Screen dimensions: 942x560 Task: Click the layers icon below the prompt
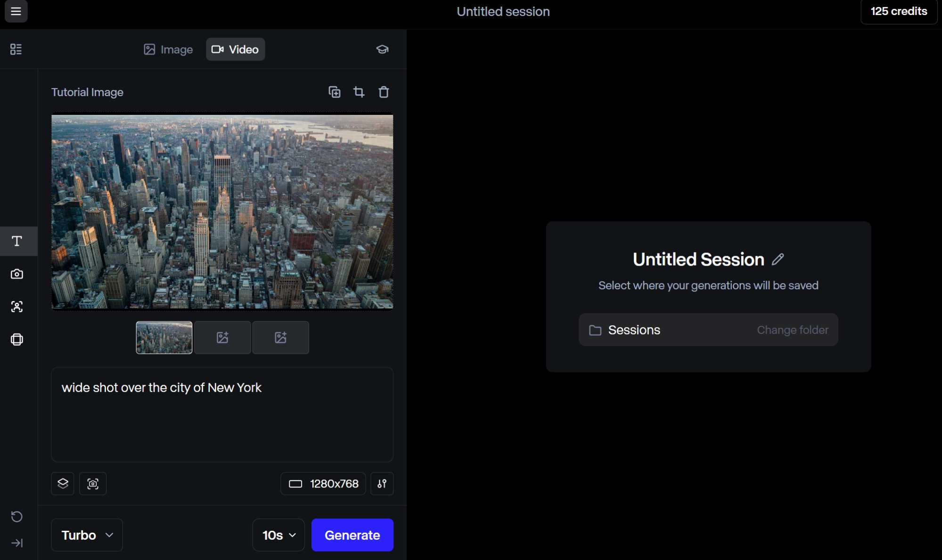pos(63,483)
